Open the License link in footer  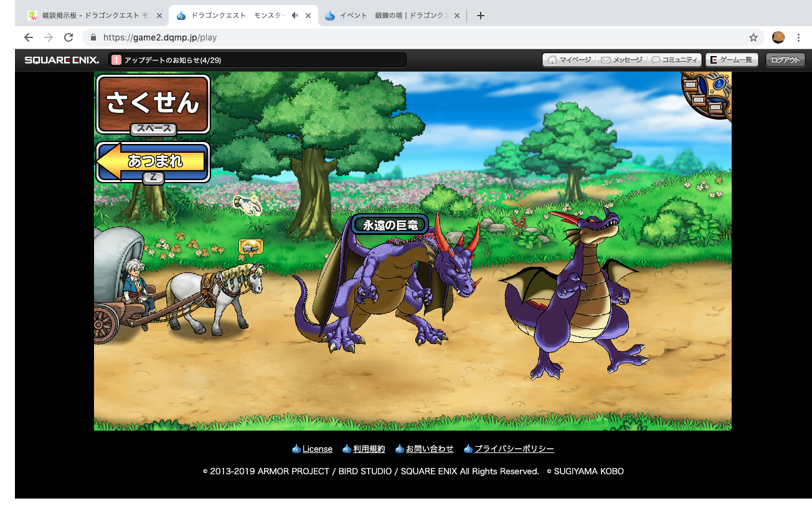[317, 449]
